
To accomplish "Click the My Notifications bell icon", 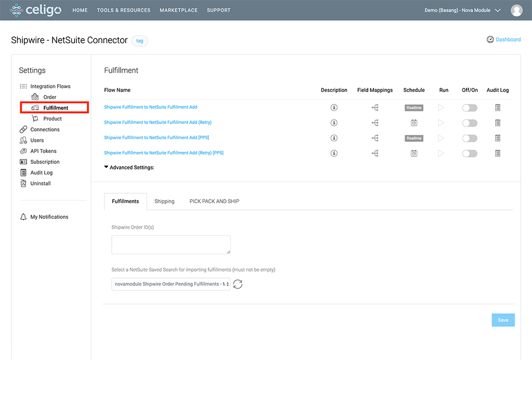I will coord(23,217).
